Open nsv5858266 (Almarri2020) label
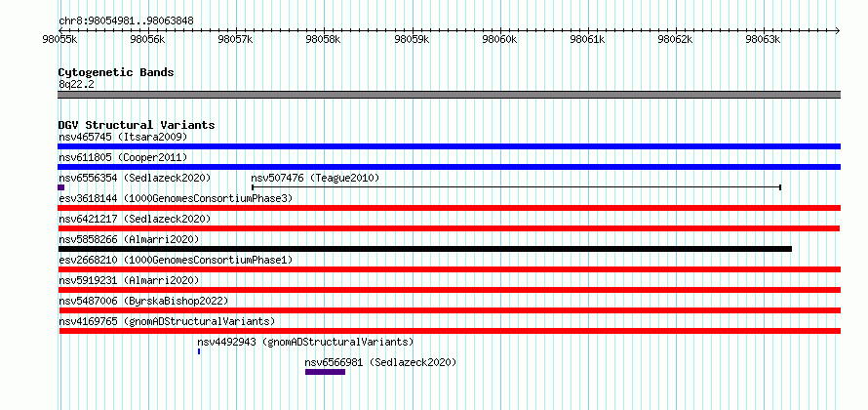 click(x=129, y=239)
